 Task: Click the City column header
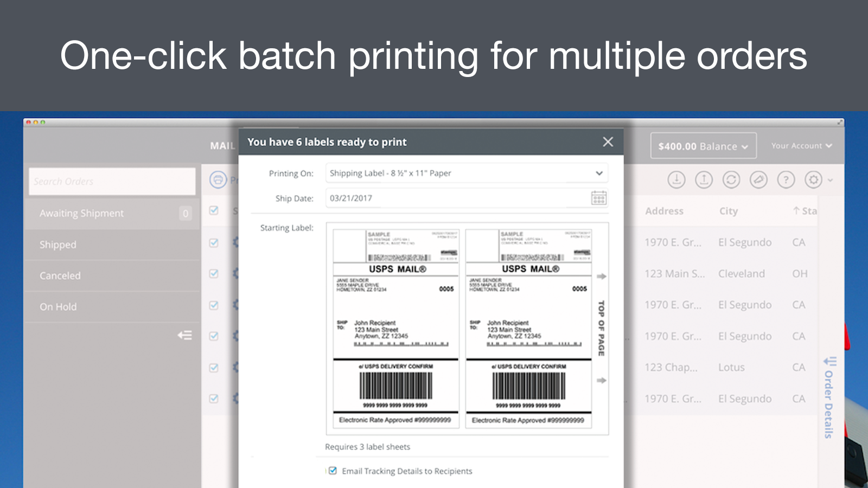tap(729, 211)
